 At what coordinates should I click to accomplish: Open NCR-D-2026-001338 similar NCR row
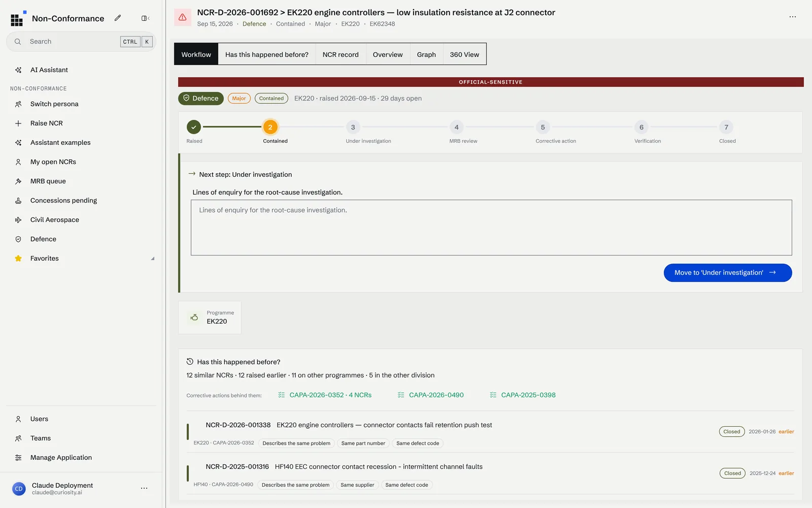[x=490, y=432]
